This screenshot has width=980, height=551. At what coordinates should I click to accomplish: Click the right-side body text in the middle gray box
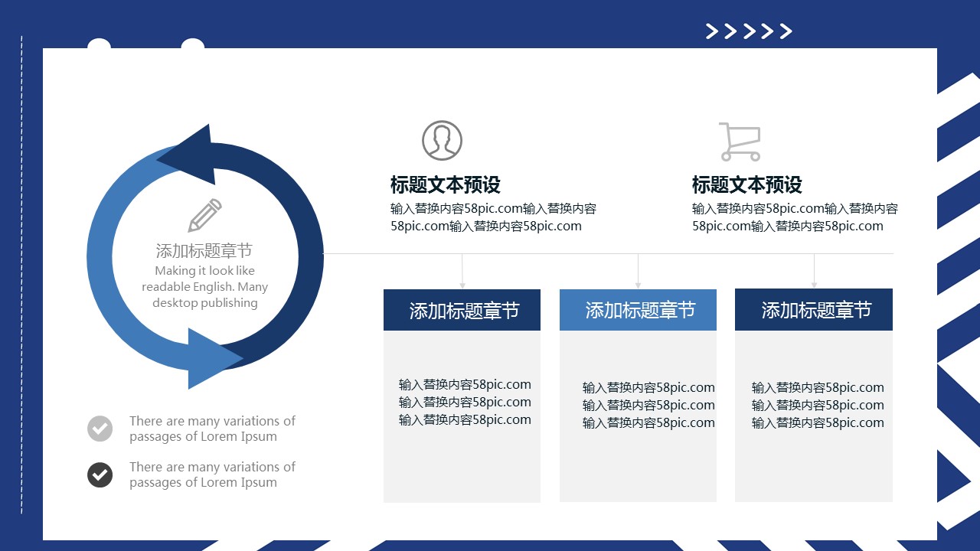pyautogui.click(x=648, y=405)
